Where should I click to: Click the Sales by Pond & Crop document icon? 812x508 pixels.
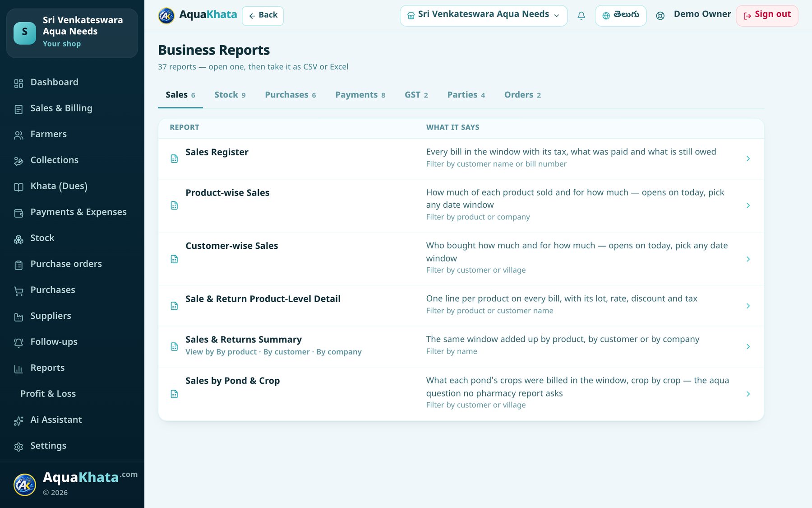click(174, 394)
